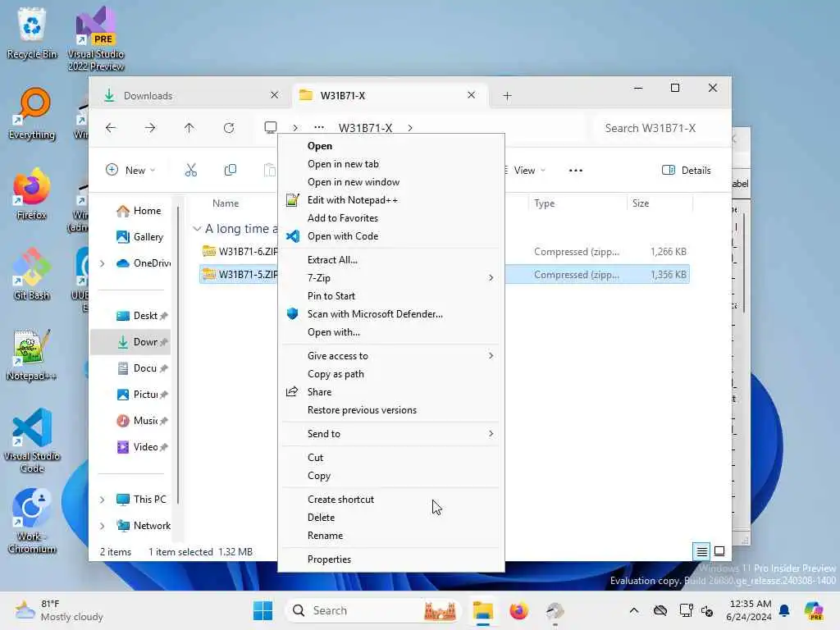The height and width of the screenshot is (630, 840).
Task: Open Windows Start menu
Action: 262,610
